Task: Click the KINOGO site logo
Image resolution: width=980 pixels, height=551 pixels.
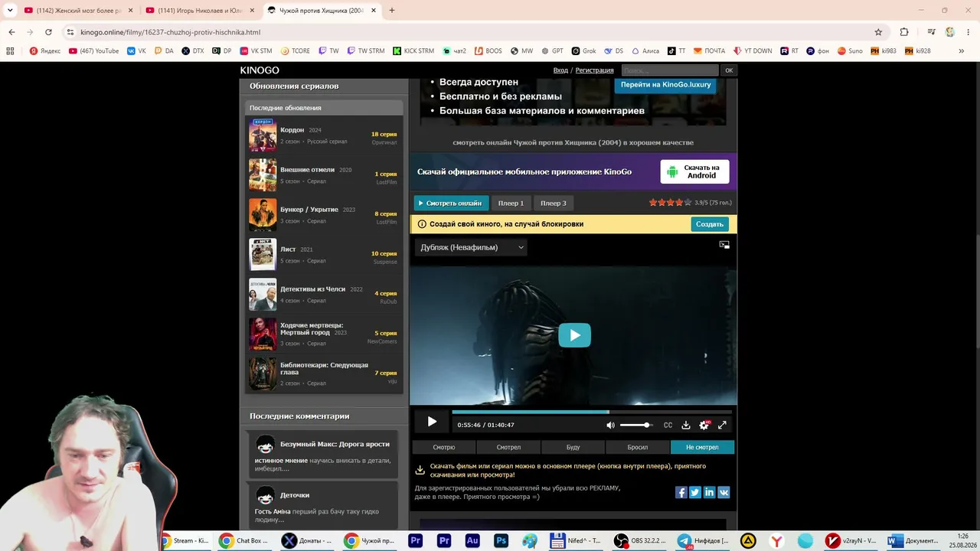Action: (x=260, y=70)
